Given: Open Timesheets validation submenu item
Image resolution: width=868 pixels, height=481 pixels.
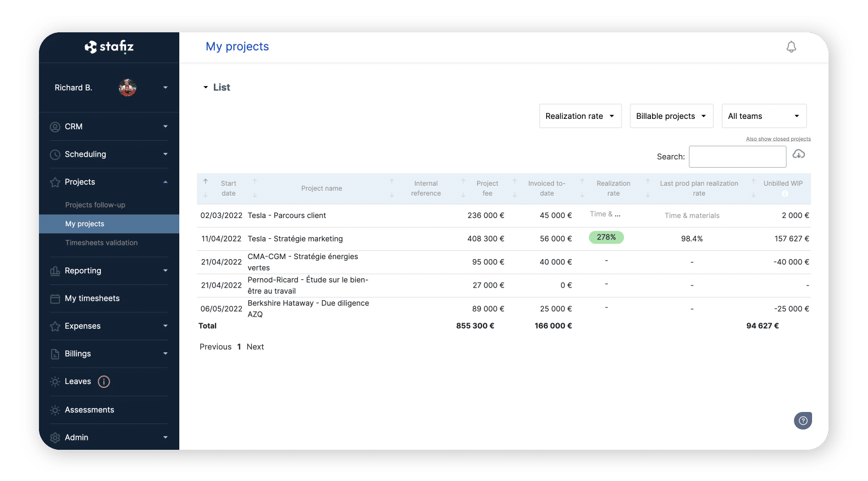Looking at the screenshot, I should pos(101,243).
